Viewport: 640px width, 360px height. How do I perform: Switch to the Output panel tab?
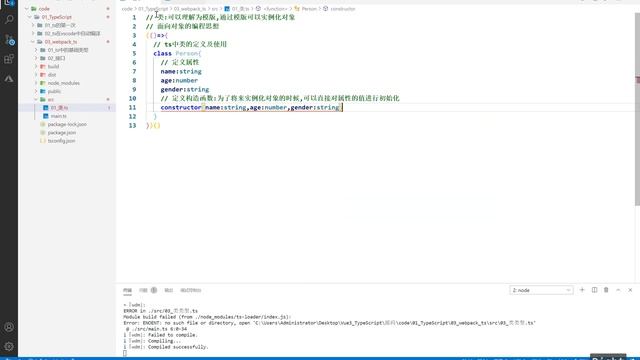[x=169, y=290]
